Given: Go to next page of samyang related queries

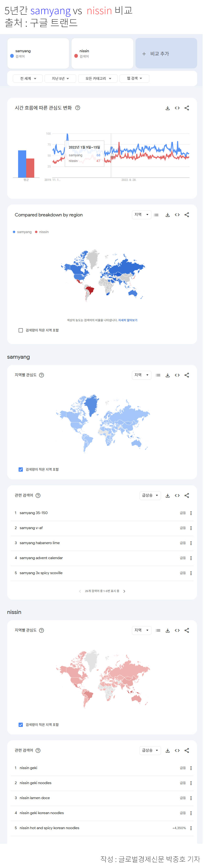Looking at the screenshot, I should [125, 598].
